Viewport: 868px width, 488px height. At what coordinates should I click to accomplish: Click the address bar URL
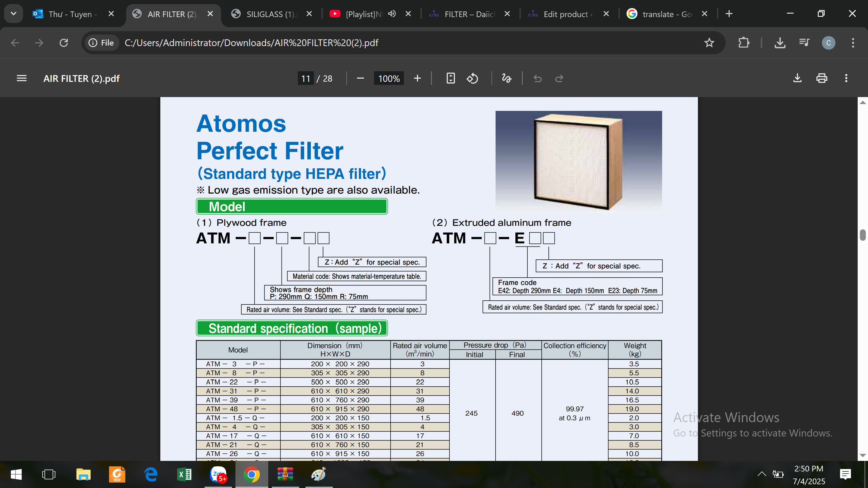(251, 43)
